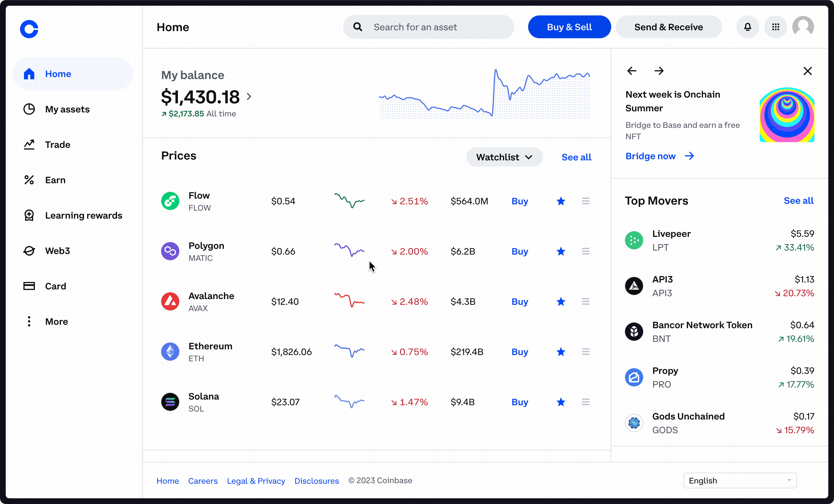This screenshot has width=834, height=504.
Task: Expand balance details chevron
Action: pyautogui.click(x=249, y=97)
